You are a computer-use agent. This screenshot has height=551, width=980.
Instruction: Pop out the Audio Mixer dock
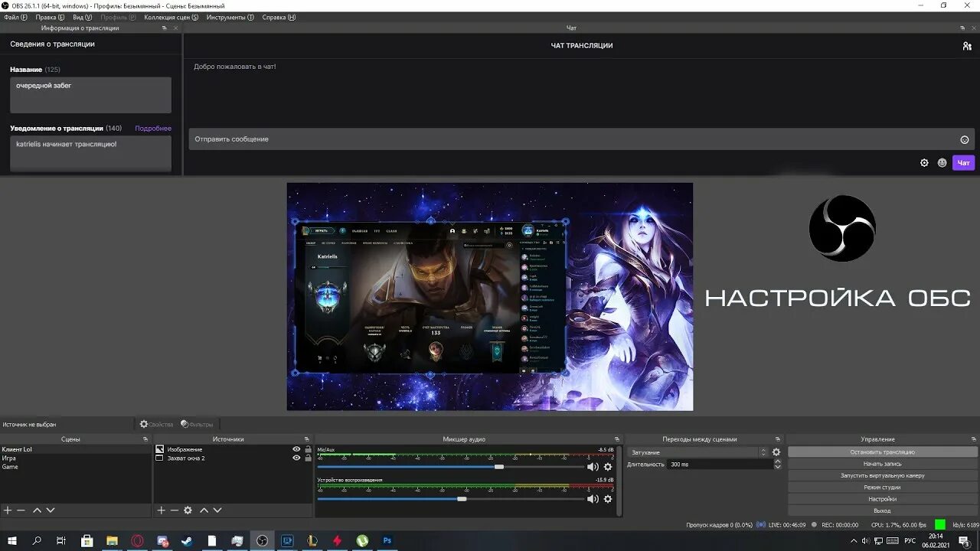pos(617,439)
